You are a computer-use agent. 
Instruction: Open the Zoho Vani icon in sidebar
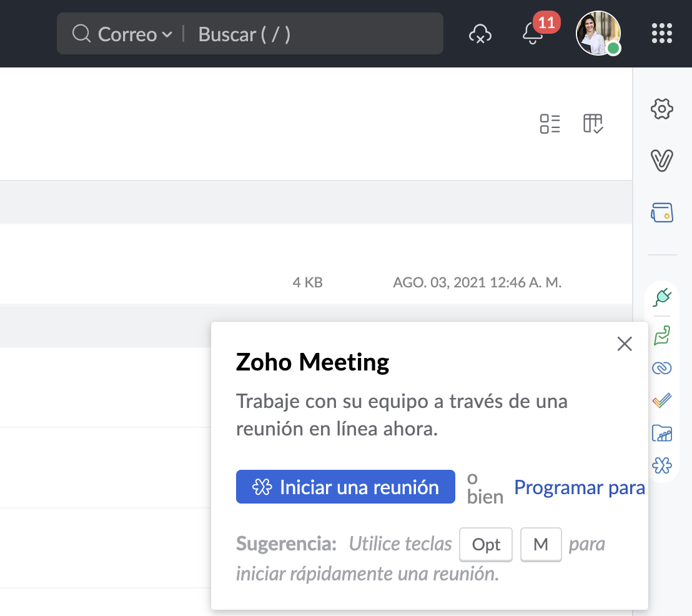click(x=662, y=161)
